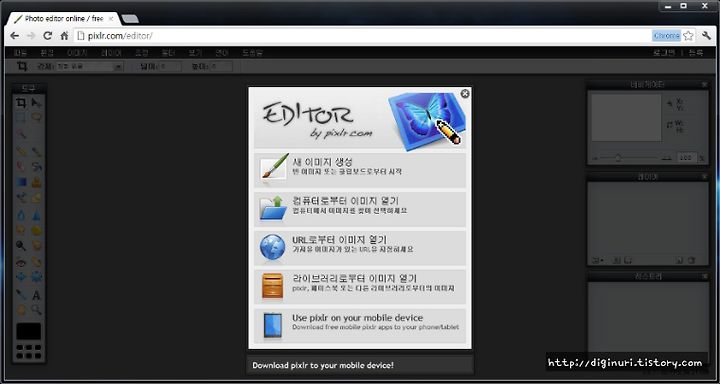
Task: Click the Layers panel delete layer trash icon
Action: click(692, 260)
